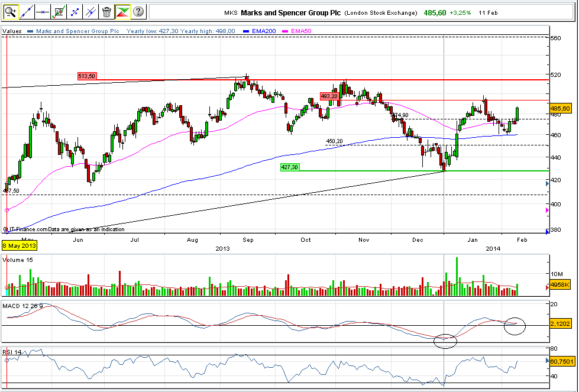
Task: Click the Sep label on time axis
Action: (x=248, y=240)
